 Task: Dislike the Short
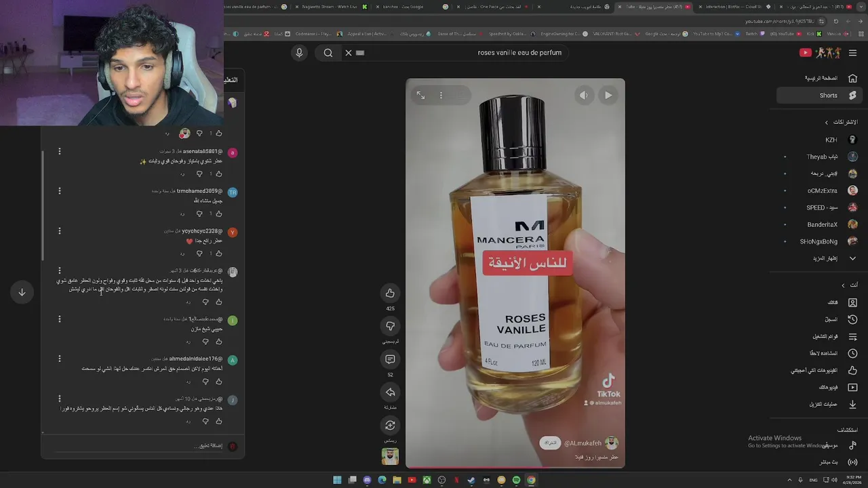click(390, 326)
